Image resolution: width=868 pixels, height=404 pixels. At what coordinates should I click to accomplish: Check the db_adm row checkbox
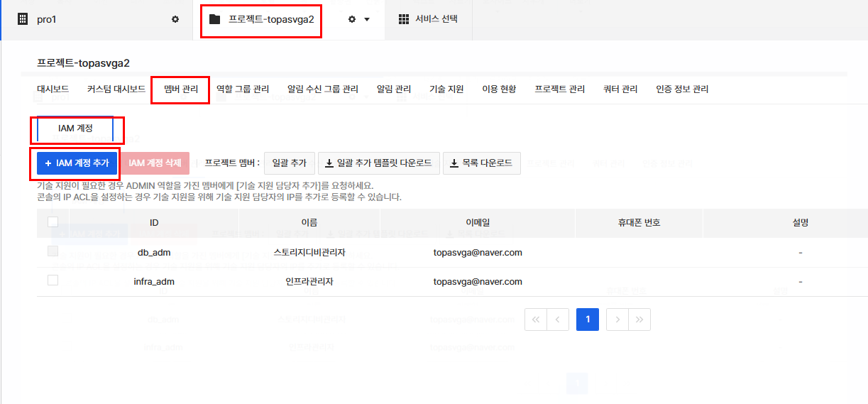click(x=53, y=251)
